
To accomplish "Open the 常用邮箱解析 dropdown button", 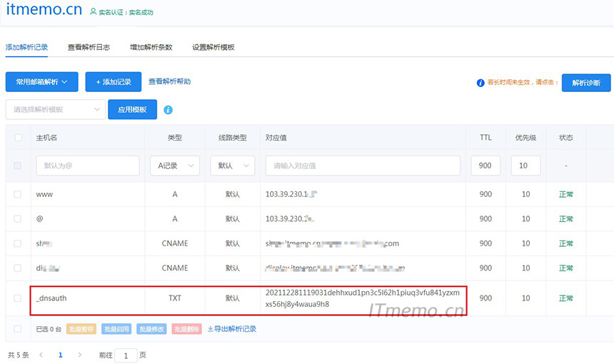I will (42, 82).
